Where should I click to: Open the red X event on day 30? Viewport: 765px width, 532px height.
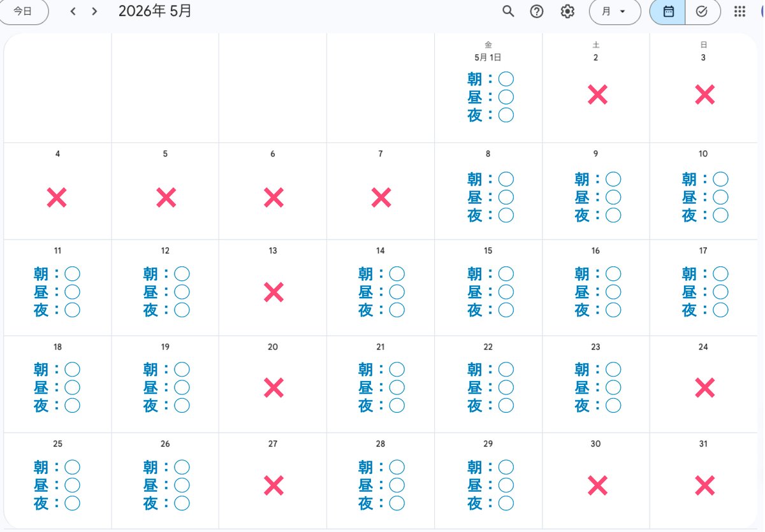click(x=597, y=486)
